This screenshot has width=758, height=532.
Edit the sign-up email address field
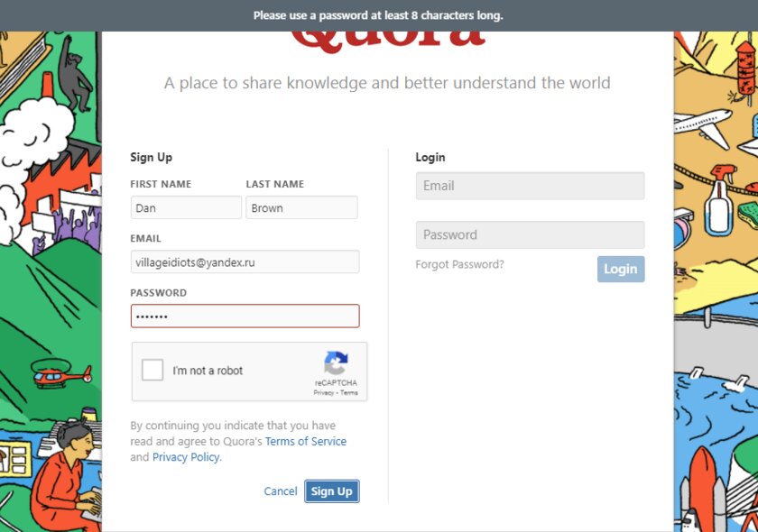245,261
